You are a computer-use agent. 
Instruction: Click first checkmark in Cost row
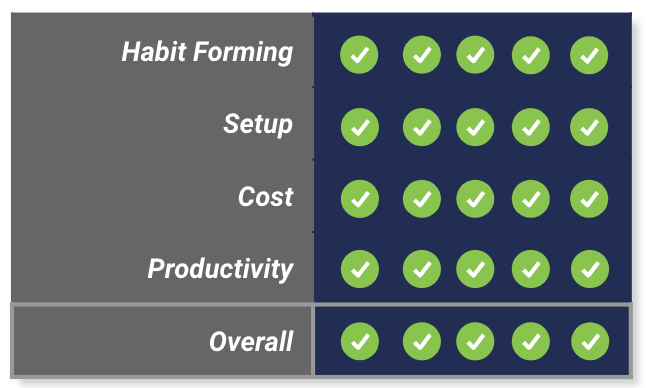[360, 199]
